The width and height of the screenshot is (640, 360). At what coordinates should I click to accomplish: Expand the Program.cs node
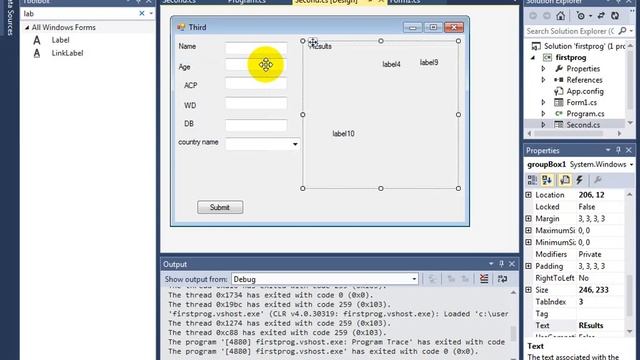tap(543, 113)
